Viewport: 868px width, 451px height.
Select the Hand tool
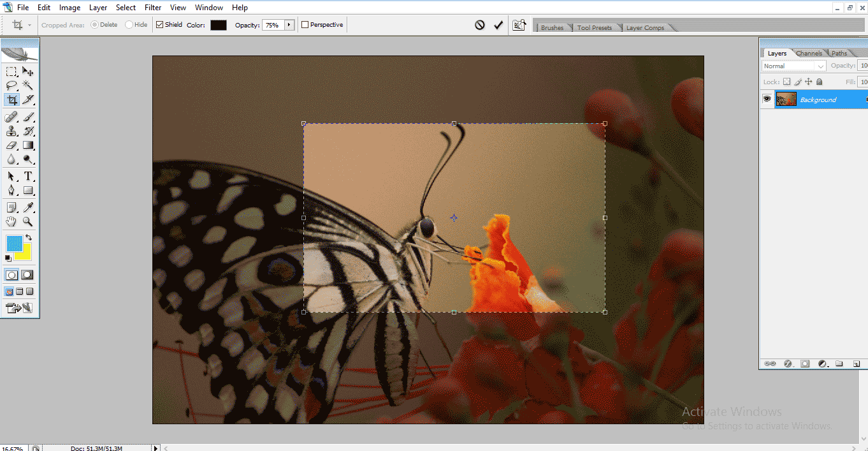[11, 222]
